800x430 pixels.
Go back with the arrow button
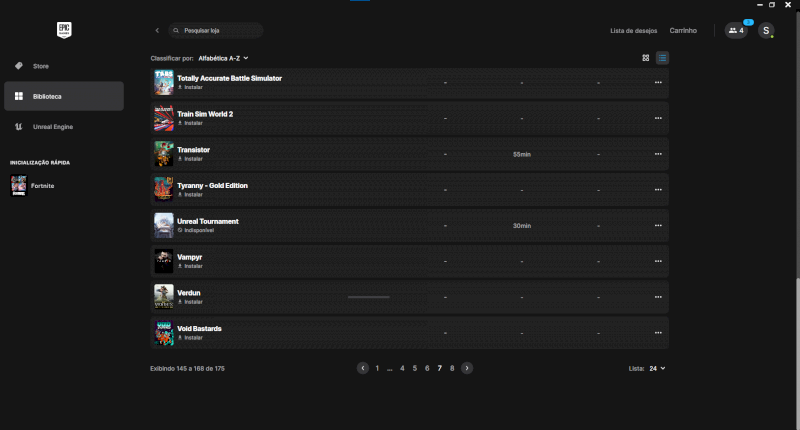point(157,31)
